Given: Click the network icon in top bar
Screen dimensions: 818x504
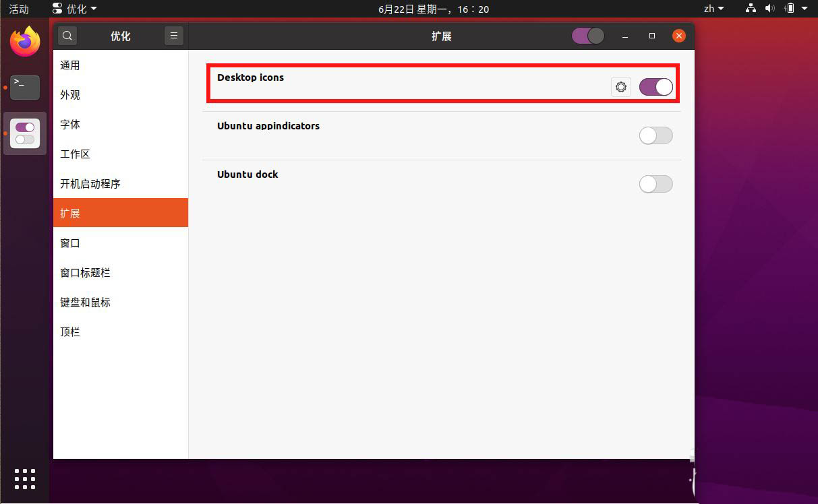Looking at the screenshot, I should coord(751,9).
